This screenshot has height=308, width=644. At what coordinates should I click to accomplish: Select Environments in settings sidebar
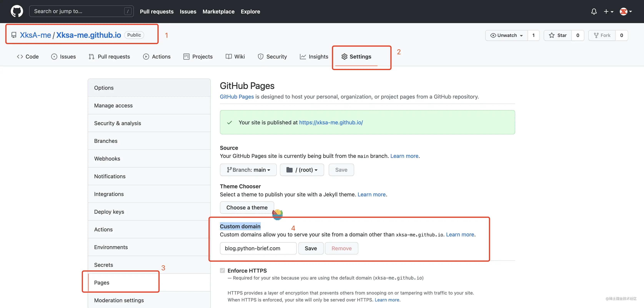point(149,247)
